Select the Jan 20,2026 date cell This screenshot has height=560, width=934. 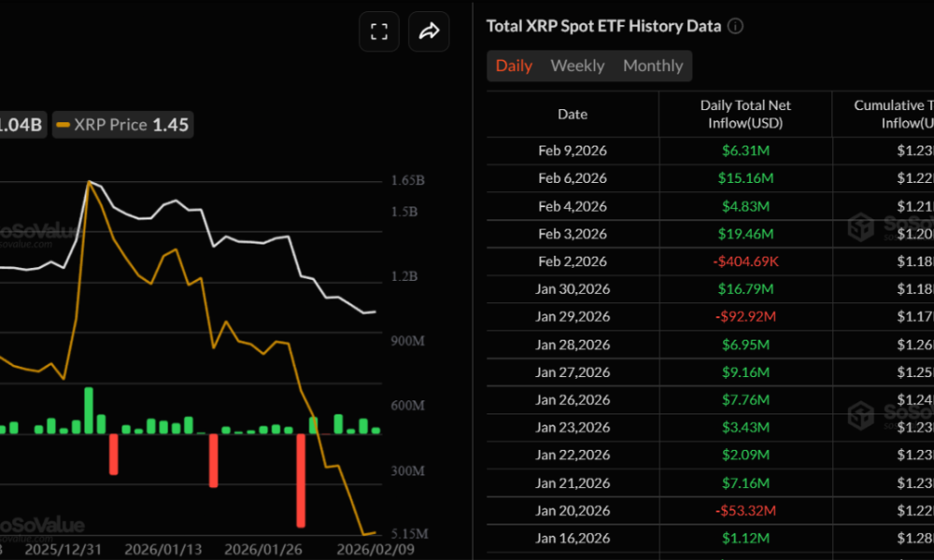(x=573, y=511)
